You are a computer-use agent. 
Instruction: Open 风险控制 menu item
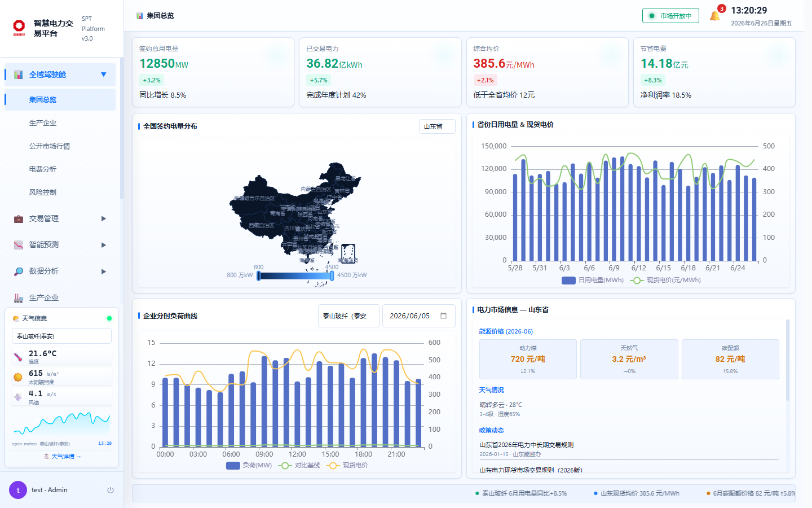point(60,192)
